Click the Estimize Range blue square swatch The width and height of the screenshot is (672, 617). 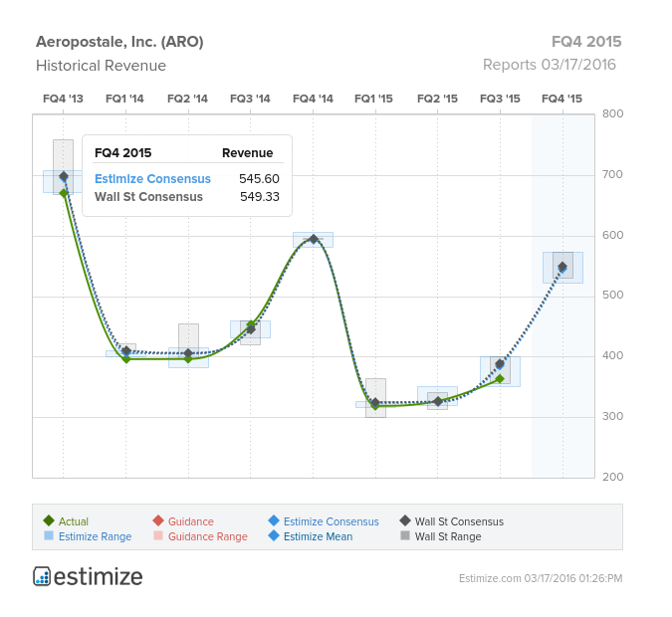(x=49, y=535)
